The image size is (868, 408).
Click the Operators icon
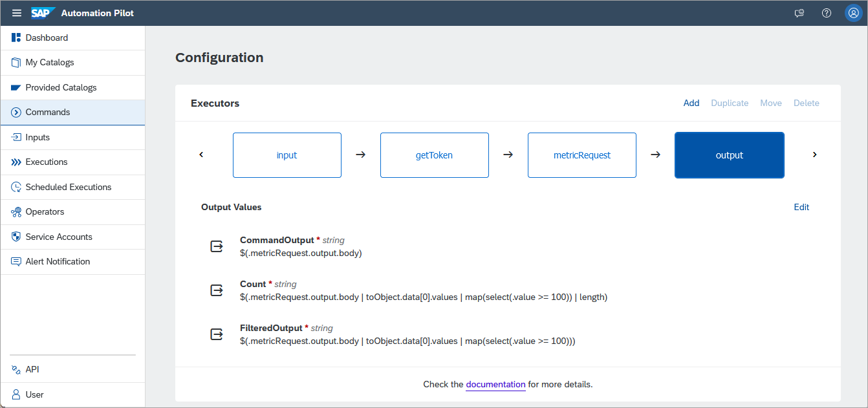tap(16, 212)
